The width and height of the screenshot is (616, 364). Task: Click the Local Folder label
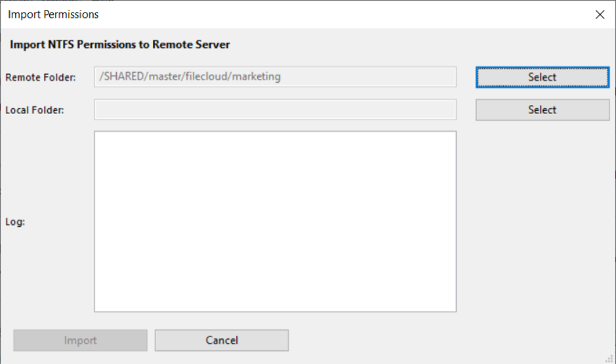[x=35, y=110]
